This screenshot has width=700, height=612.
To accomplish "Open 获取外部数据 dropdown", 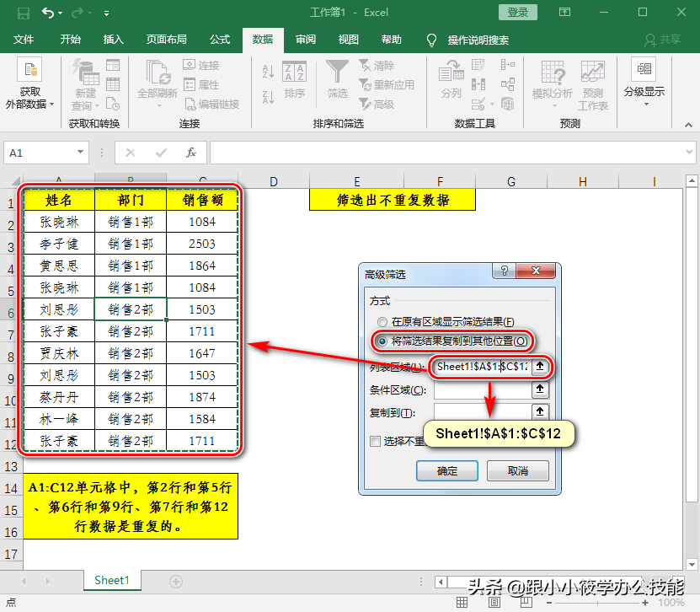I will click(29, 84).
